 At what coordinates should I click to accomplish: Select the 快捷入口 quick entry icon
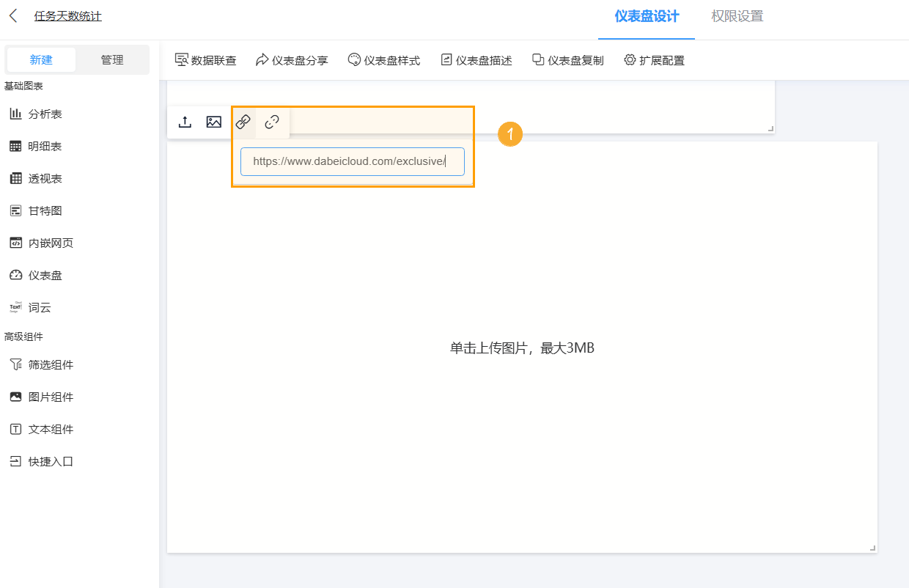17,461
